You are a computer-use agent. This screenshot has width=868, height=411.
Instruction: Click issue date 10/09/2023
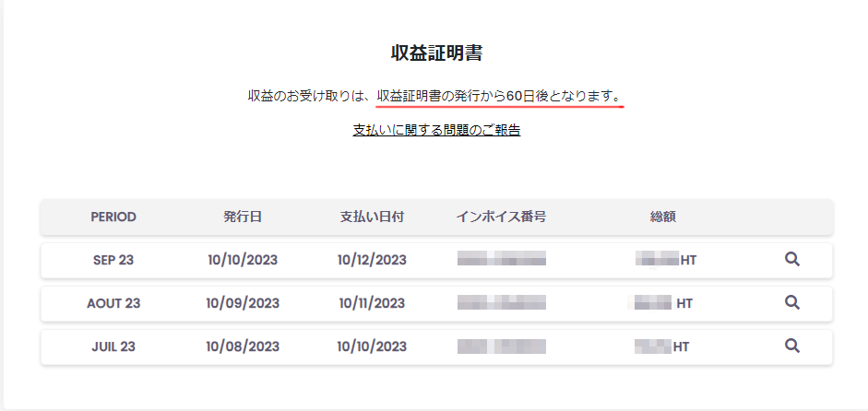243,302
